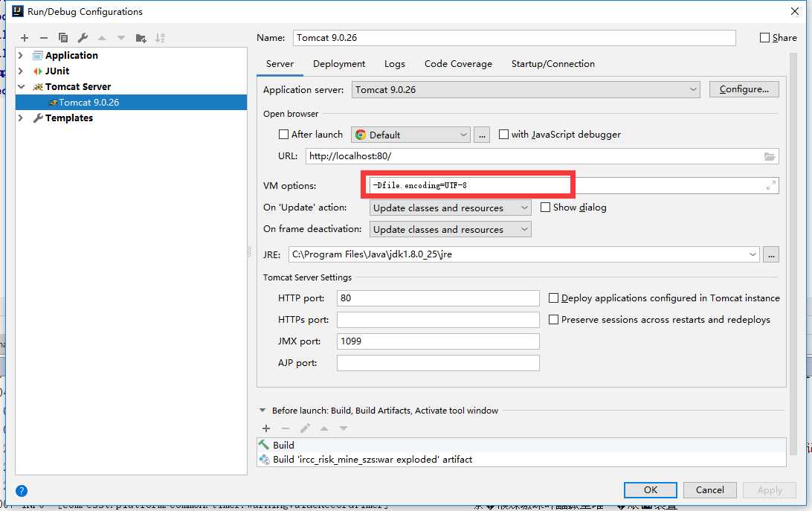Screen dimensions: 812x511
Task: Click the Name input field
Action: click(515, 38)
